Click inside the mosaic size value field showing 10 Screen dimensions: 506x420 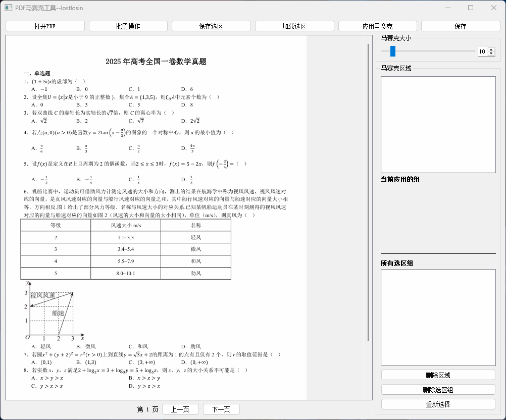click(483, 51)
